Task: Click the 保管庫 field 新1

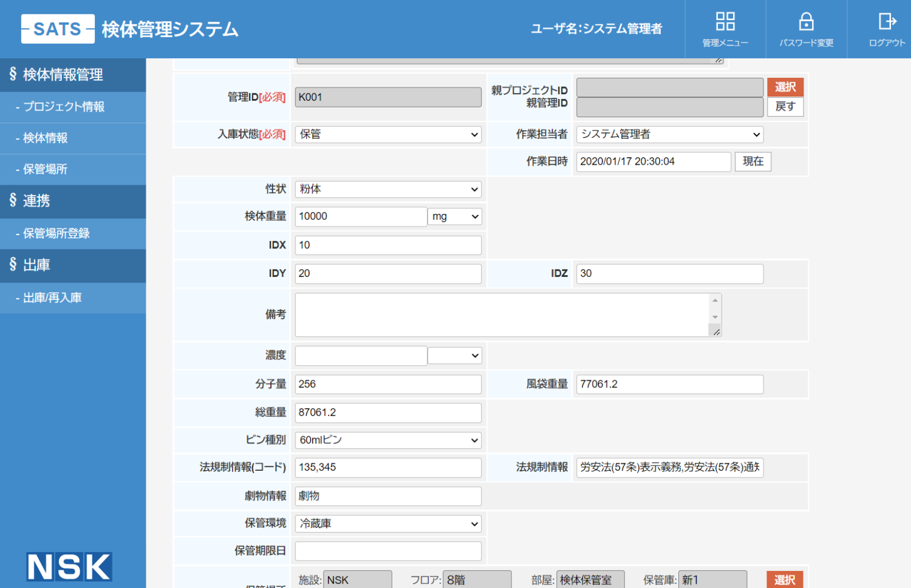Action: tap(712, 580)
